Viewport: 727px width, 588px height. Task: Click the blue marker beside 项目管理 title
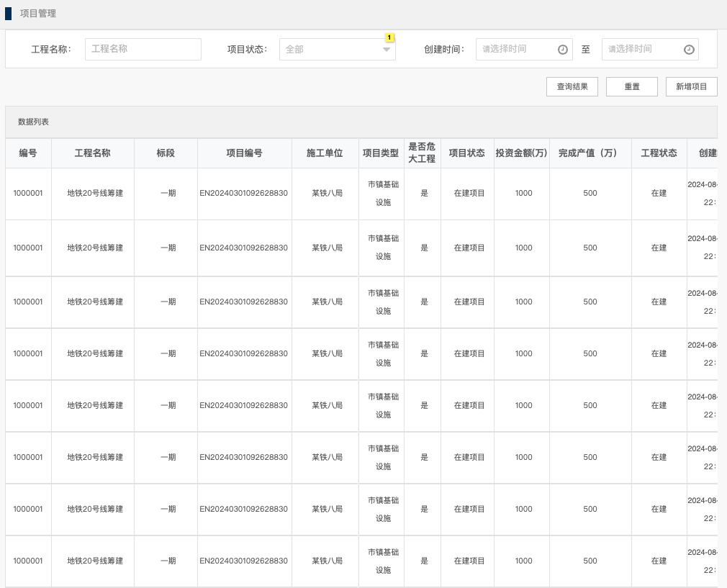click(x=9, y=13)
